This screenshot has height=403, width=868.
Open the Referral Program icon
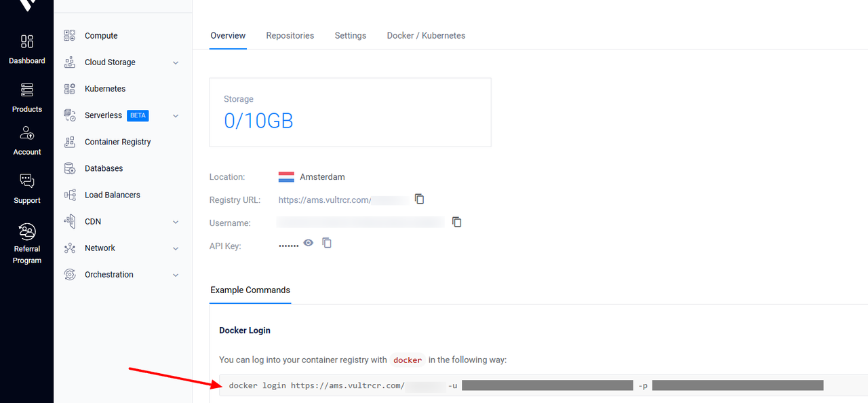[27, 231]
